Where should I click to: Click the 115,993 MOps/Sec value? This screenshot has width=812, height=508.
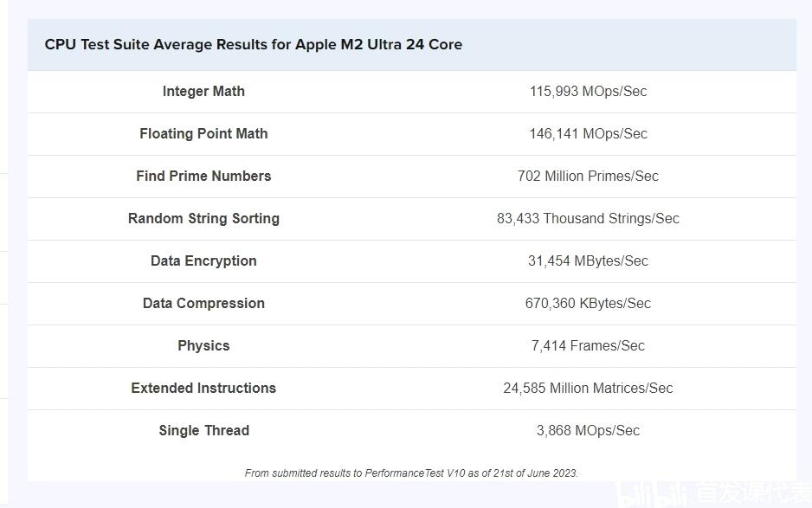(588, 91)
